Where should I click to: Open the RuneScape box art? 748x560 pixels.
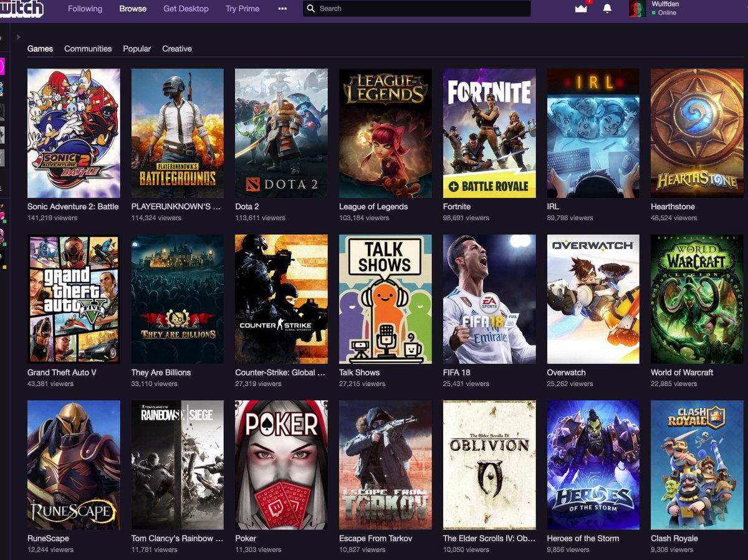(74, 465)
